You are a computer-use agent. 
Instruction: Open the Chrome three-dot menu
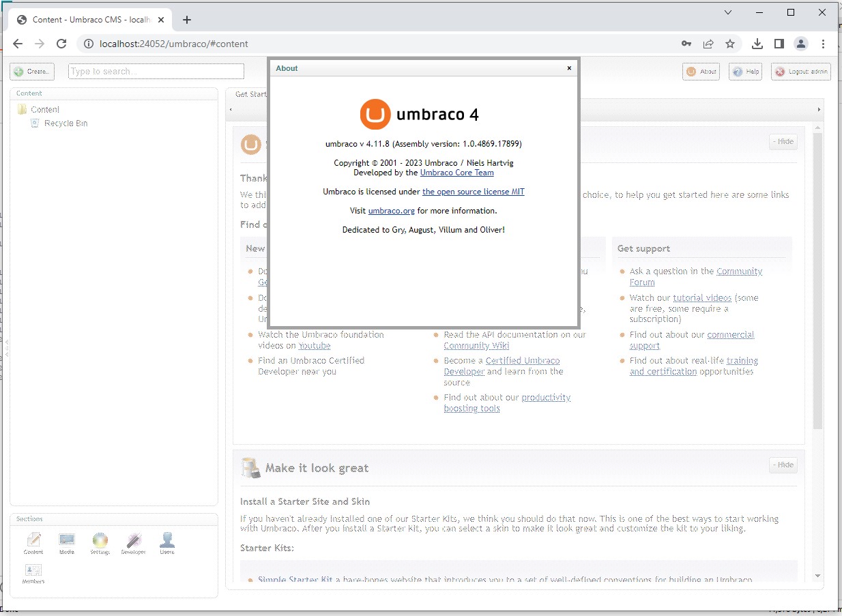click(824, 44)
